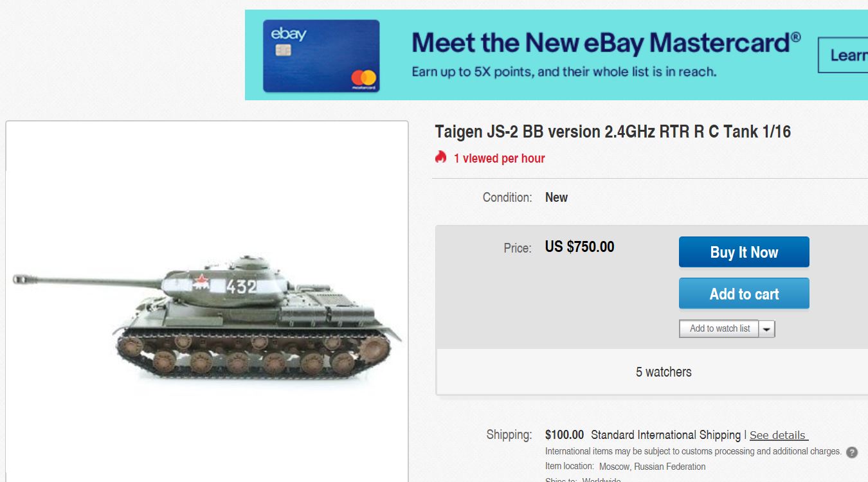This screenshot has width=868, height=482.
Task: Click the 5 watchers text
Action: click(664, 372)
